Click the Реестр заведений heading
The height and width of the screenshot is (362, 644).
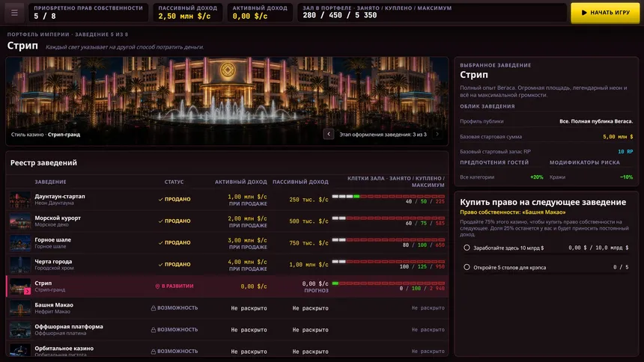(43, 163)
